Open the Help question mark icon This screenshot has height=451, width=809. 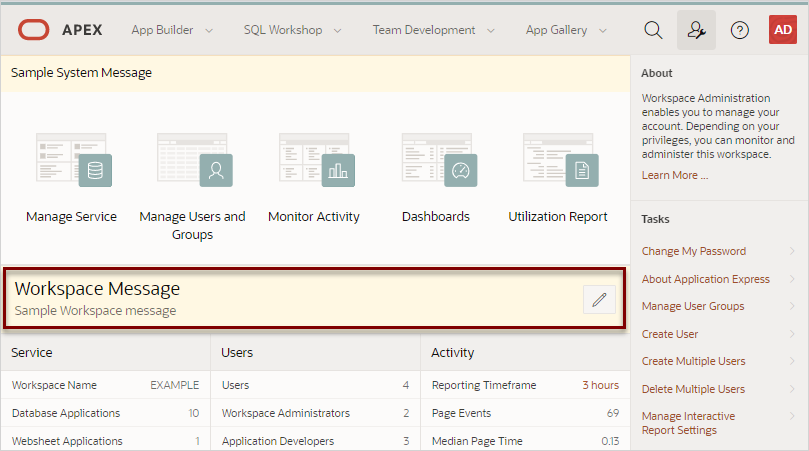pyautogui.click(x=739, y=30)
